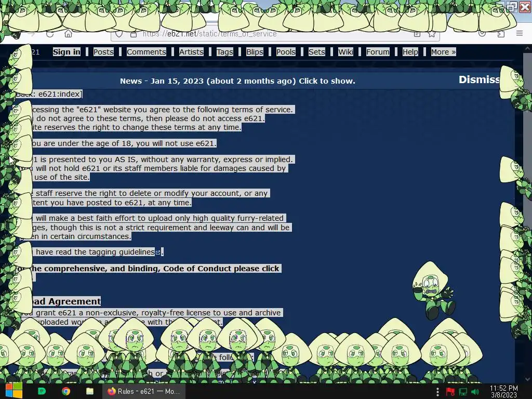Open the Windows Start menu
The height and width of the screenshot is (399, 532).
pos(14,391)
